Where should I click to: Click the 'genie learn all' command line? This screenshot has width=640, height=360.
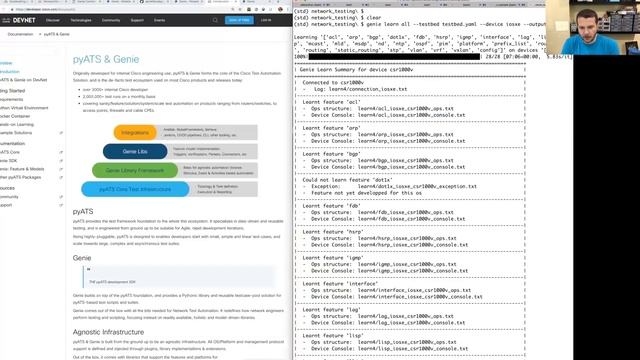(420, 24)
